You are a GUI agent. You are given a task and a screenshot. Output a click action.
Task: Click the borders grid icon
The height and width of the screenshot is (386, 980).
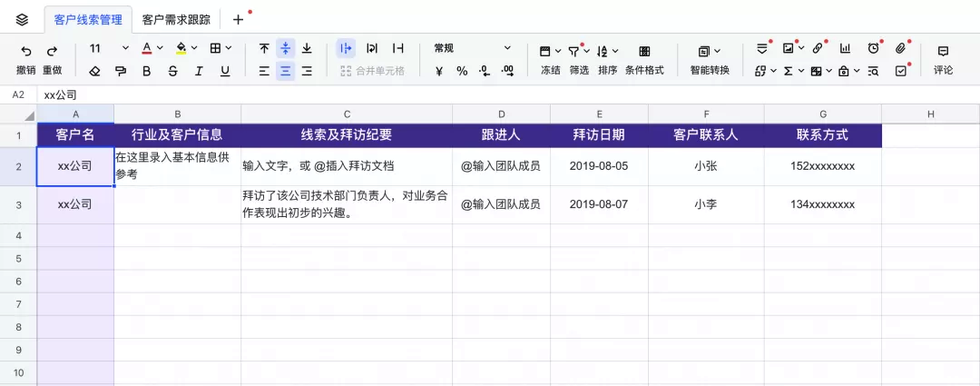point(216,48)
